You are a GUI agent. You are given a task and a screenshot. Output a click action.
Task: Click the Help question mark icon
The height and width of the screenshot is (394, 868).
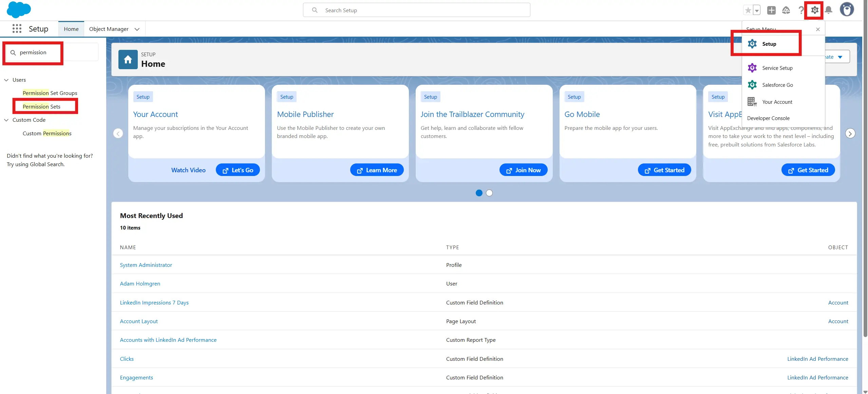click(801, 10)
